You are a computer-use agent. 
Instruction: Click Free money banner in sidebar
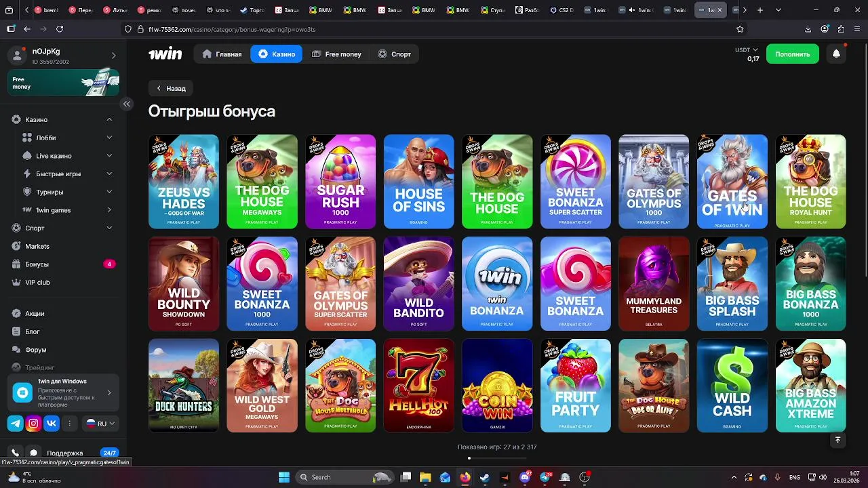(63, 83)
